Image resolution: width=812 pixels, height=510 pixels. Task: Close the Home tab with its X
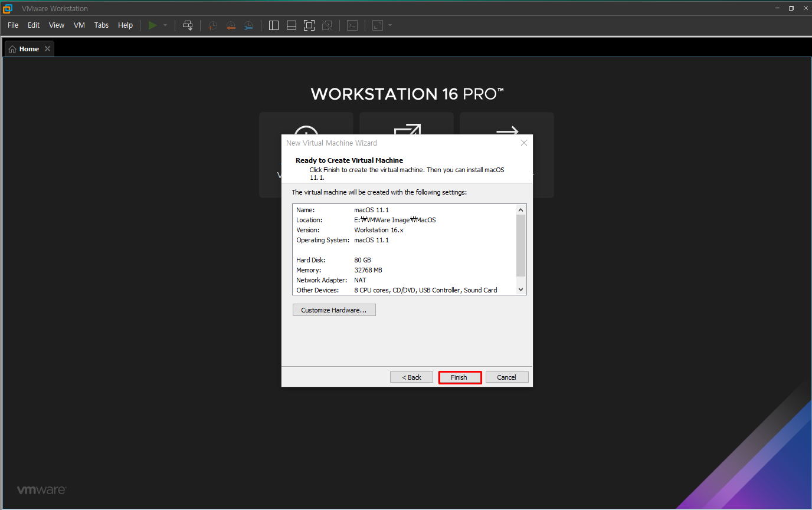click(x=48, y=49)
